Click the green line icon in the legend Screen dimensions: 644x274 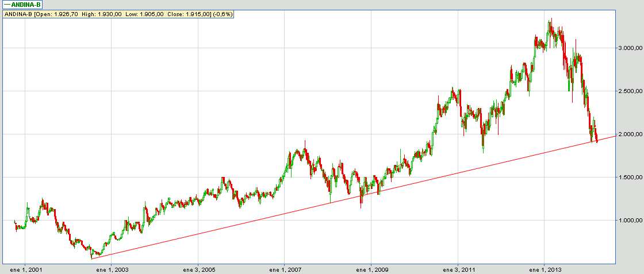pyautogui.click(x=7, y=5)
